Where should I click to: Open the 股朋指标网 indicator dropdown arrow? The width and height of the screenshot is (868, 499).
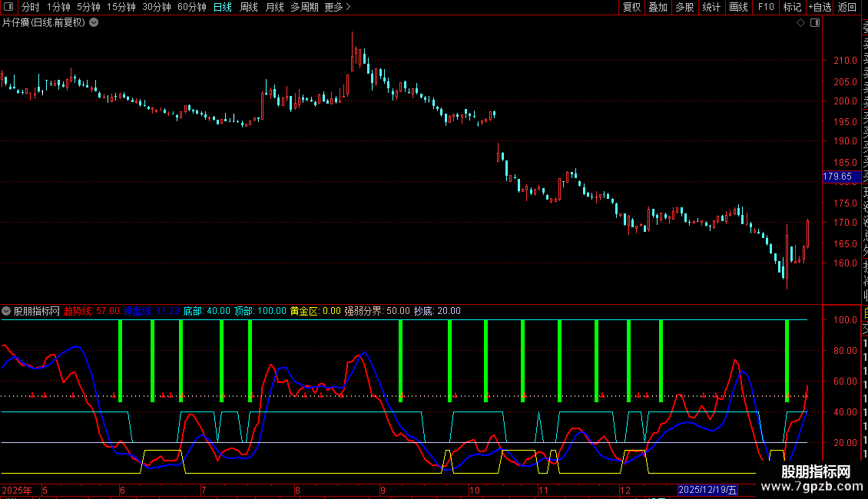click(6, 312)
